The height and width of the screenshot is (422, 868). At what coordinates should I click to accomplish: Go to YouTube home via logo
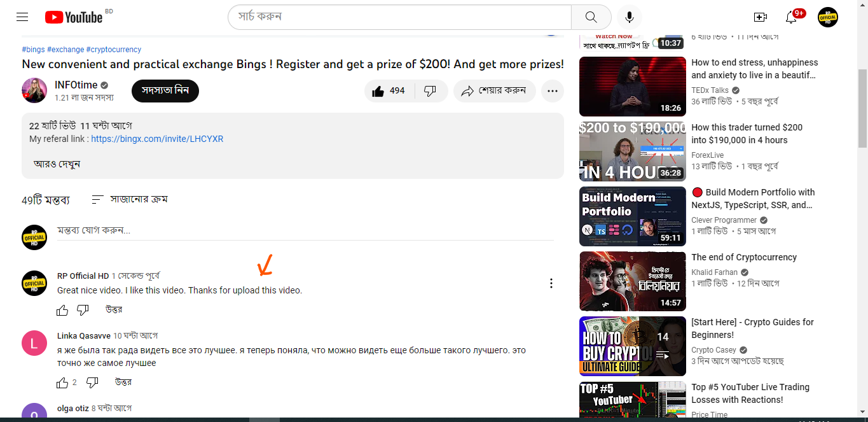(74, 17)
